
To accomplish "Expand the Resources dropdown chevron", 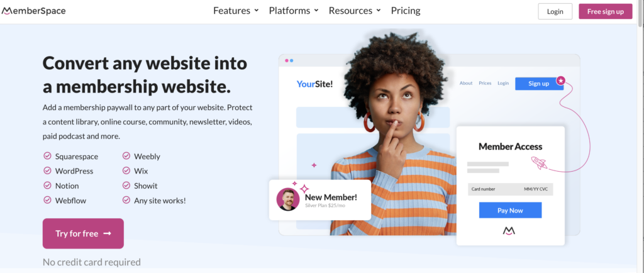I will [x=378, y=11].
